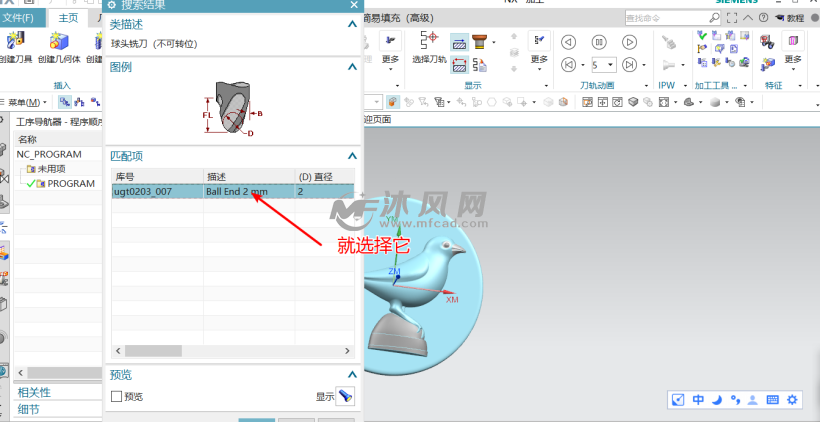Jump tool path animation to end
820x422 pixels.
pos(630,65)
